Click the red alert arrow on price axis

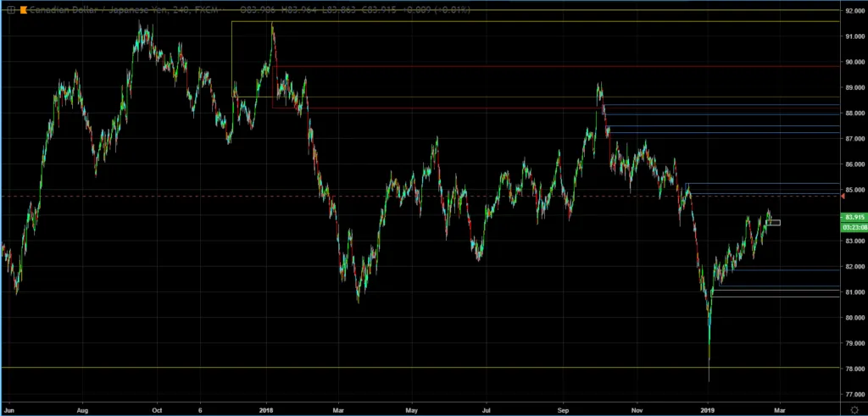click(x=843, y=197)
